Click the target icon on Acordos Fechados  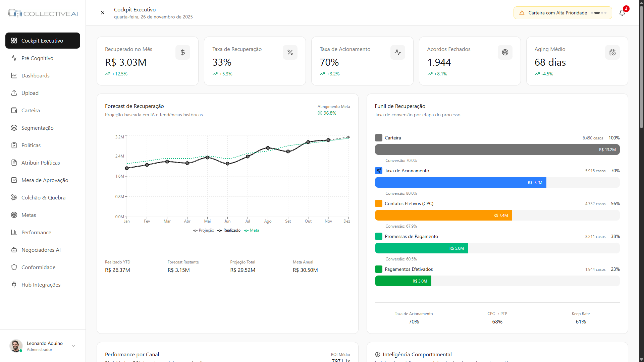click(x=505, y=52)
